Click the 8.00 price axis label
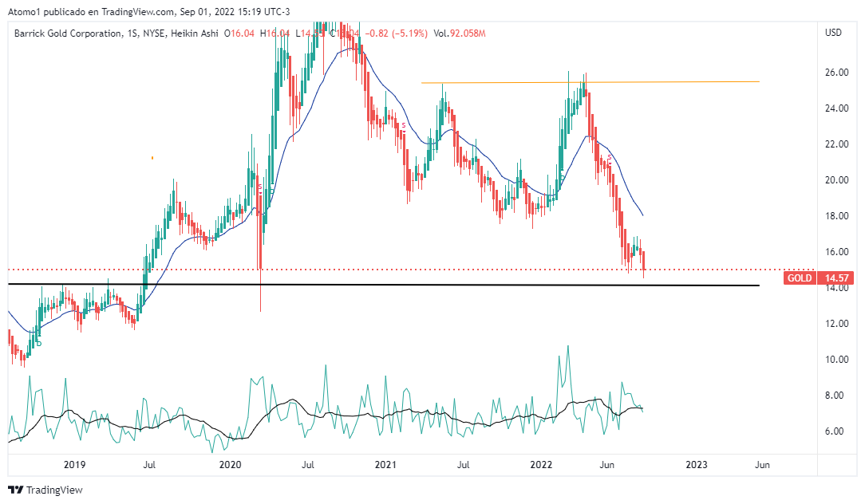 [834, 395]
